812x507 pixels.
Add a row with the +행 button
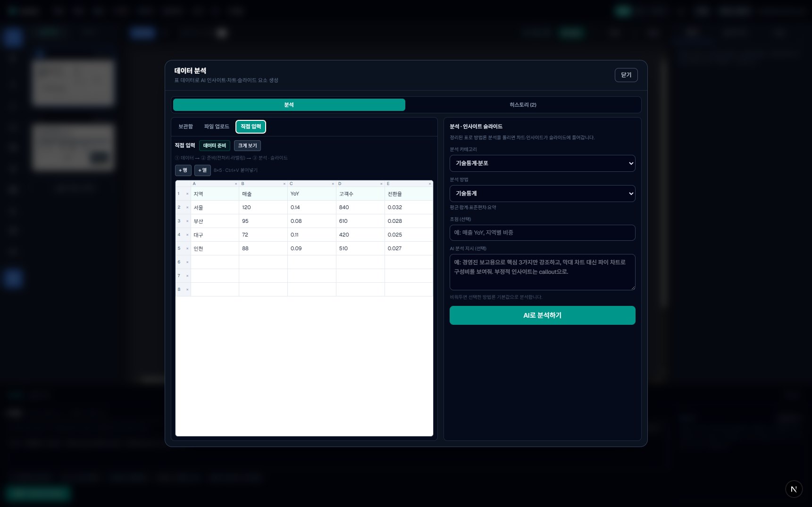point(183,170)
